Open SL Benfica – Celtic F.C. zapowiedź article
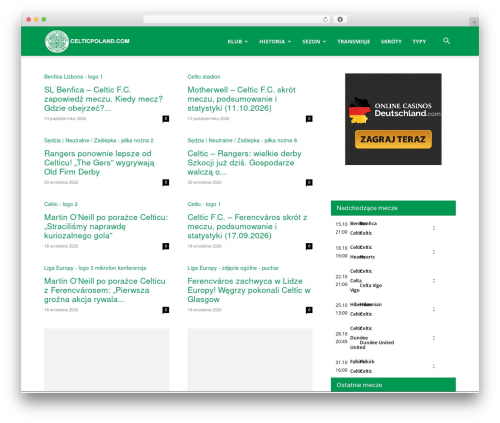The height and width of the screenshot is (423, 500). (103, 99)
